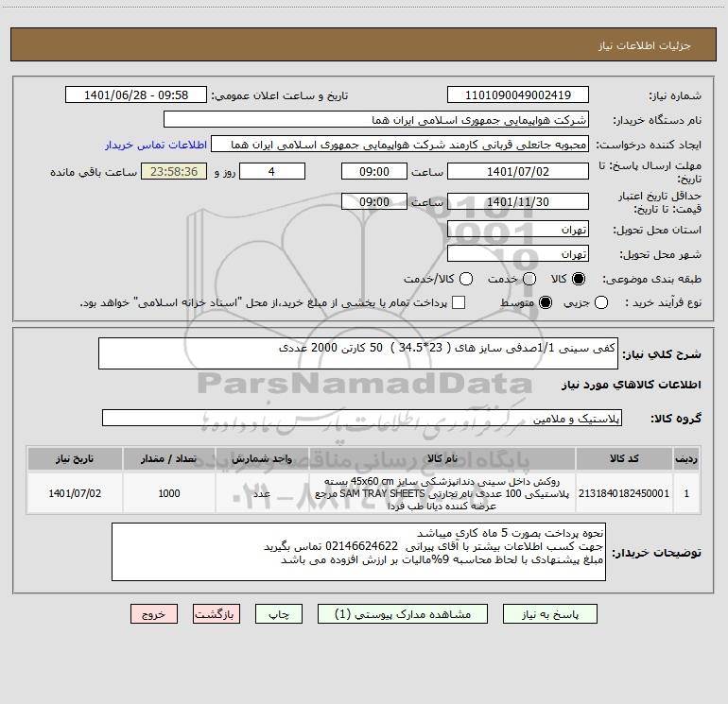Click the بازگشت back button
Viewport: 728px width, 704px height.
(x=217, y=614)
